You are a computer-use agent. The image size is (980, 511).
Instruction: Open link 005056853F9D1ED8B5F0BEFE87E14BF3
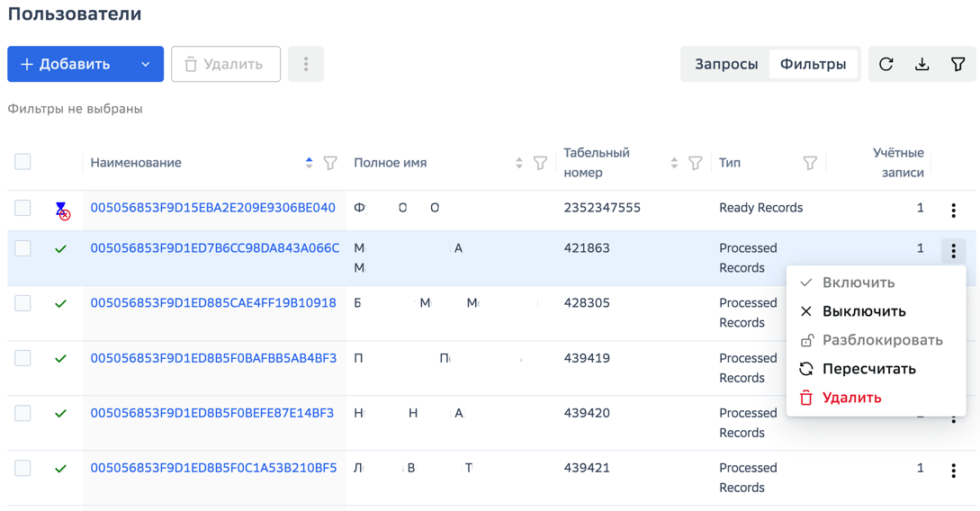[211, 413]
